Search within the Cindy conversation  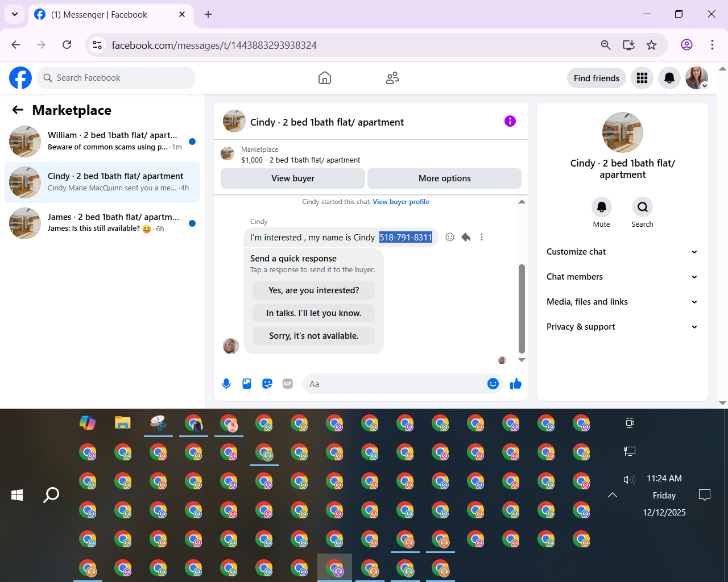coord(643,207)
